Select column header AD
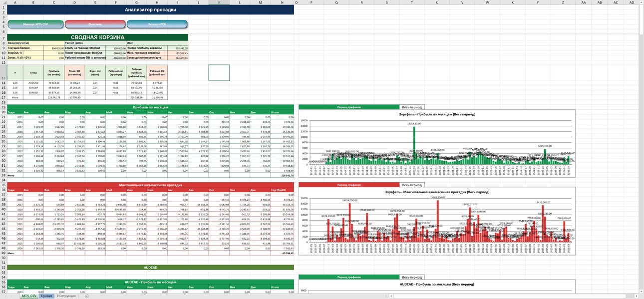 [632, 2]
